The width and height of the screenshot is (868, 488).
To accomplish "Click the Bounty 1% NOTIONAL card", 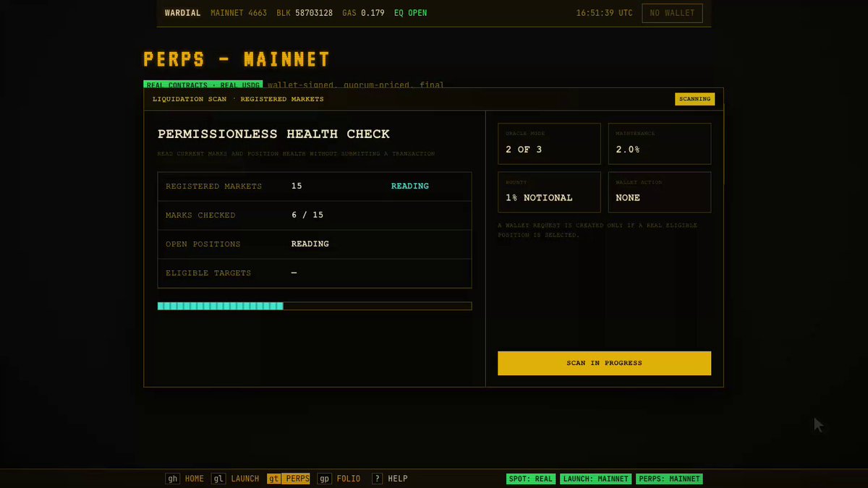I will (549, 192).
